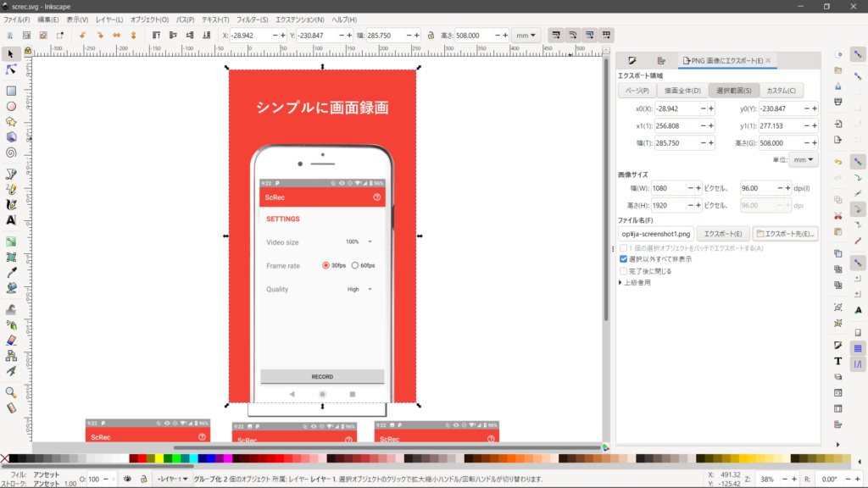Click the エクスポート(E) button
The image size is (868, 488).
pos(723,234)
